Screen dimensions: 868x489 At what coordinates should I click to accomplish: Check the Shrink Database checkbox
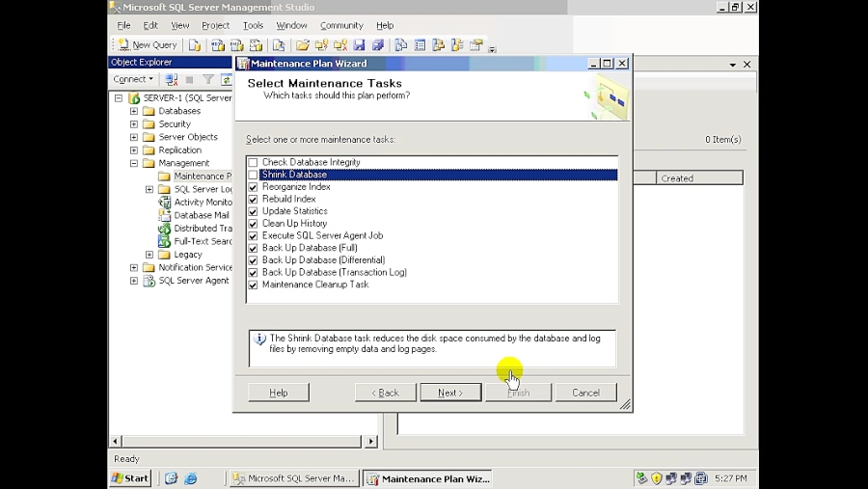(x=253, y=175)
